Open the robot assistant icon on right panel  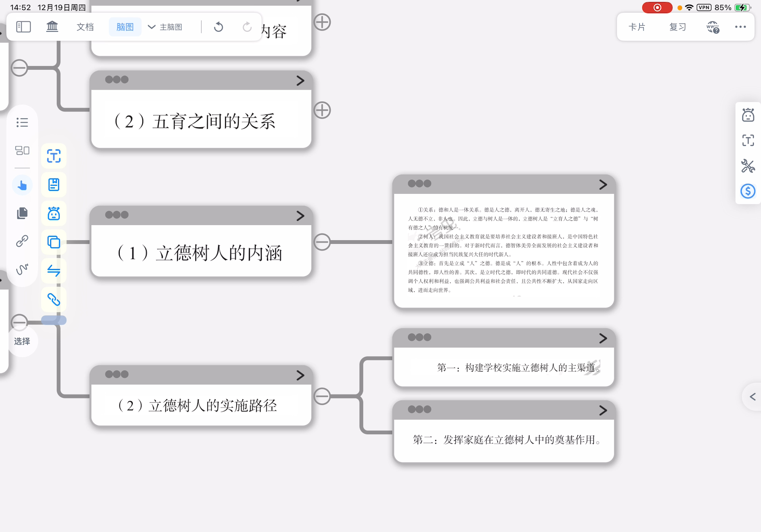tap(748, 115)
